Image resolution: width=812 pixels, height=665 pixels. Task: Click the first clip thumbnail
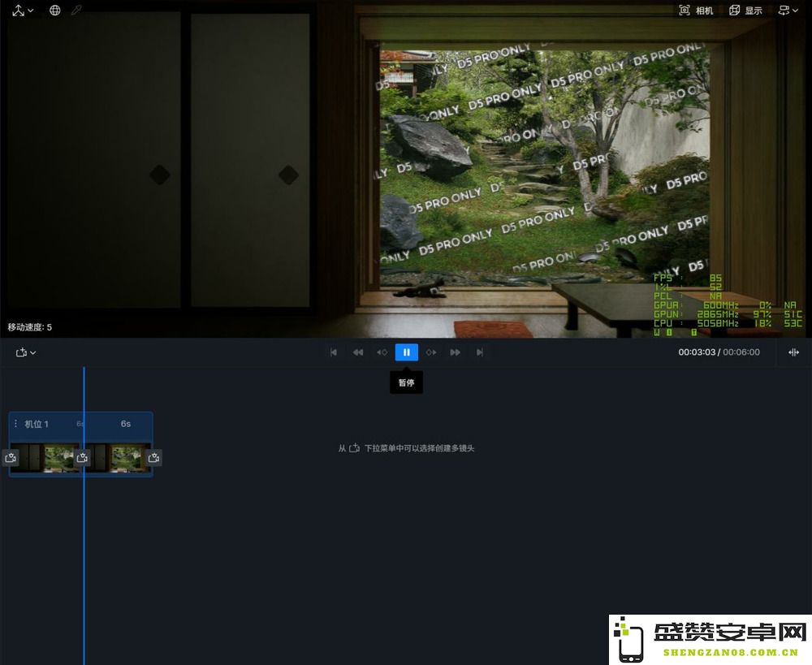45,458
